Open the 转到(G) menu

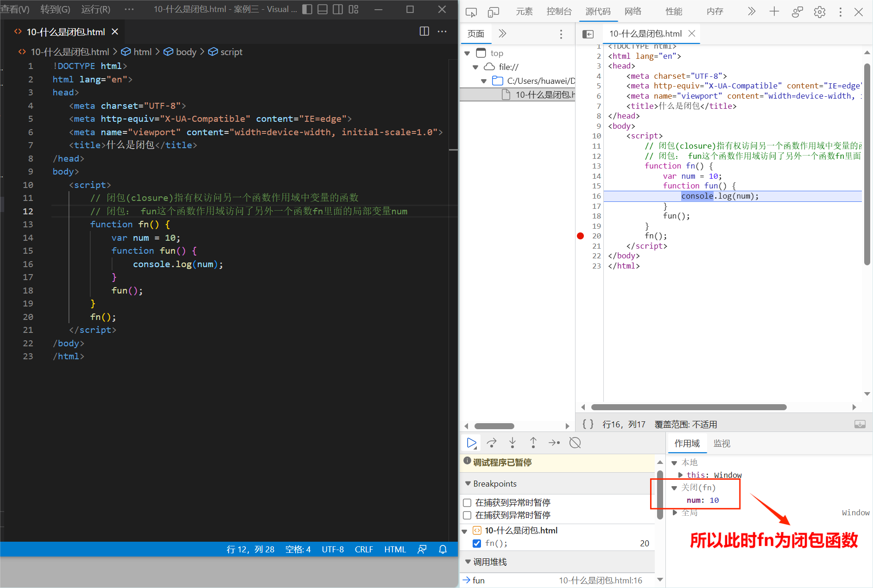click(x=55, y=9)
